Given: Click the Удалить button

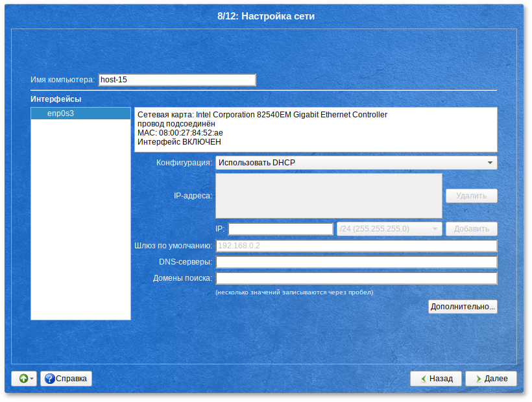Looking at the screenshot, I should point(472,196).
